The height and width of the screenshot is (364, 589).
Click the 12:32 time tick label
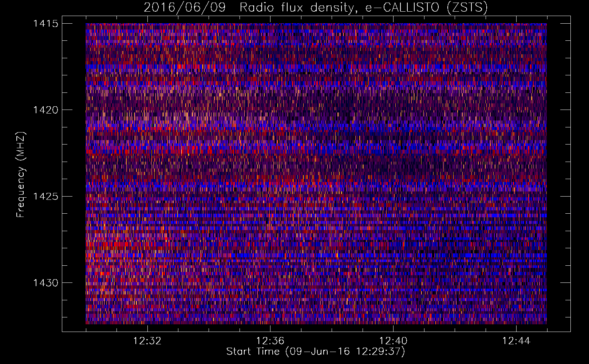(x=147, y=341)
